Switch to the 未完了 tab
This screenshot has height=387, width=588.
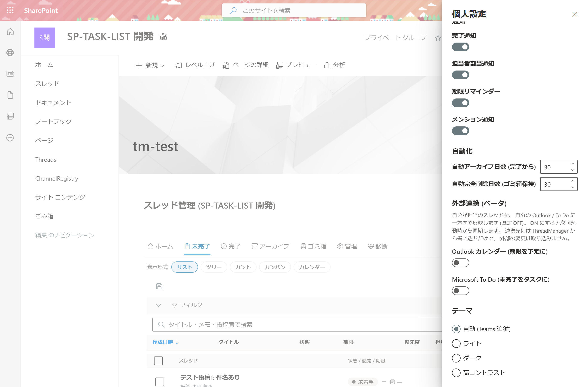[197, 246]
